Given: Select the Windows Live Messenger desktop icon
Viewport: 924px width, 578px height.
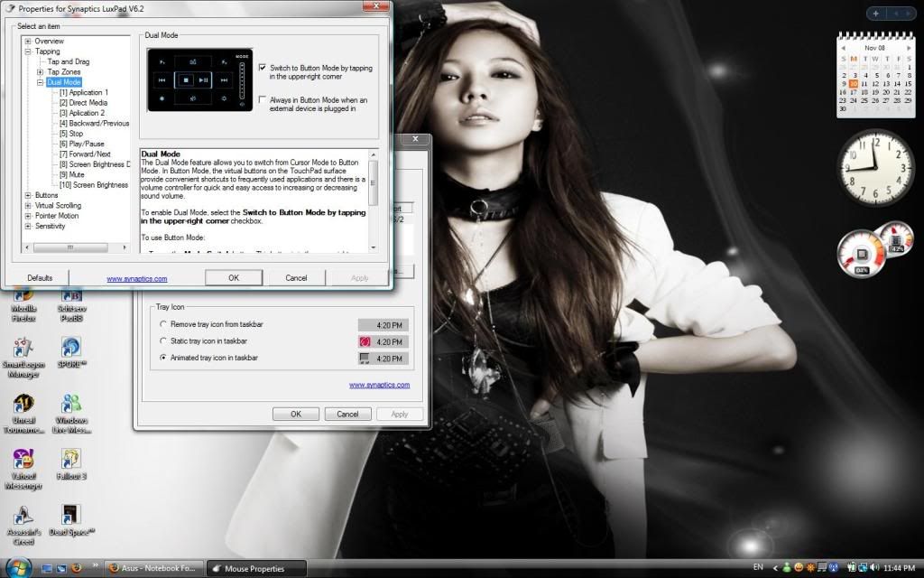Looking at the screenshot, I should 71,414.
